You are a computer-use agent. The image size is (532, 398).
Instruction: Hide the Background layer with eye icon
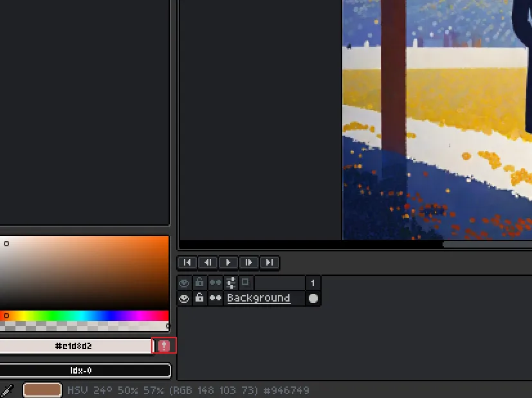coord(185,298)
